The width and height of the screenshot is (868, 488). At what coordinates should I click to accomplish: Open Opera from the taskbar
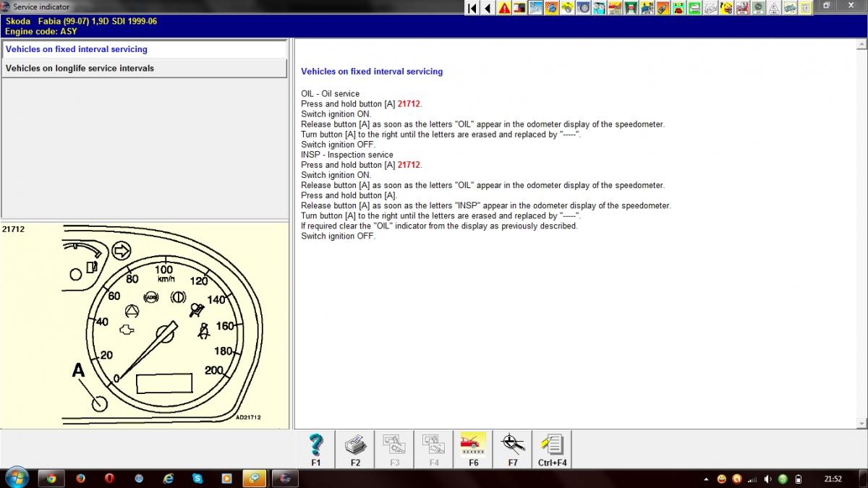(x=109, y=478)
